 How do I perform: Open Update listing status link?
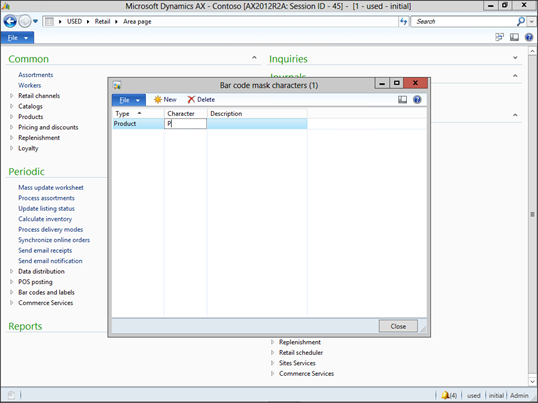(x=46, y=209)
